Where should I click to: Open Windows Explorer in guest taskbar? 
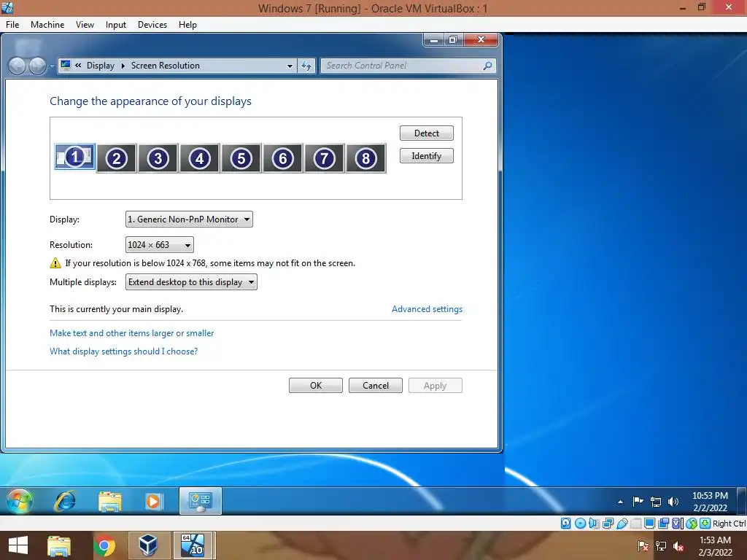(x=110, y=502)
